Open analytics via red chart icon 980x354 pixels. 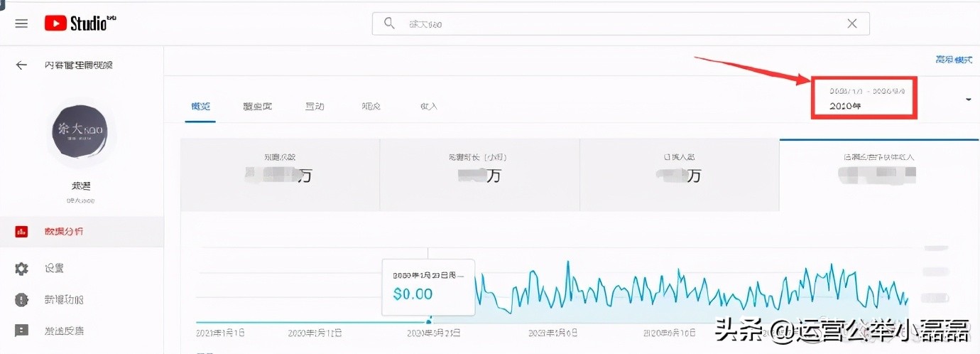click(21, 231)
